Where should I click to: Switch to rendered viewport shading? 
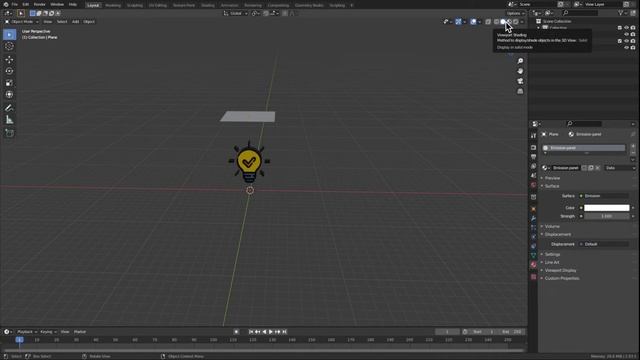tap(516, 22)
